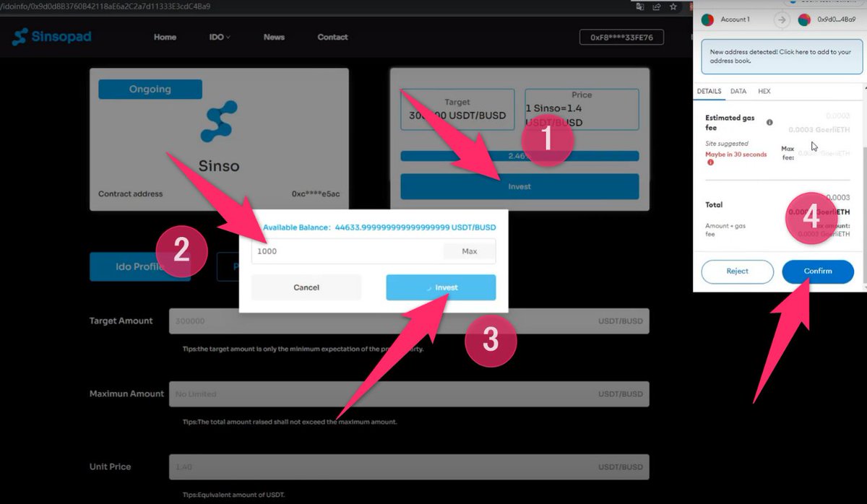867x504 pixels.
Task: Click the Invest button in the dialog
Action: point(441,287)
